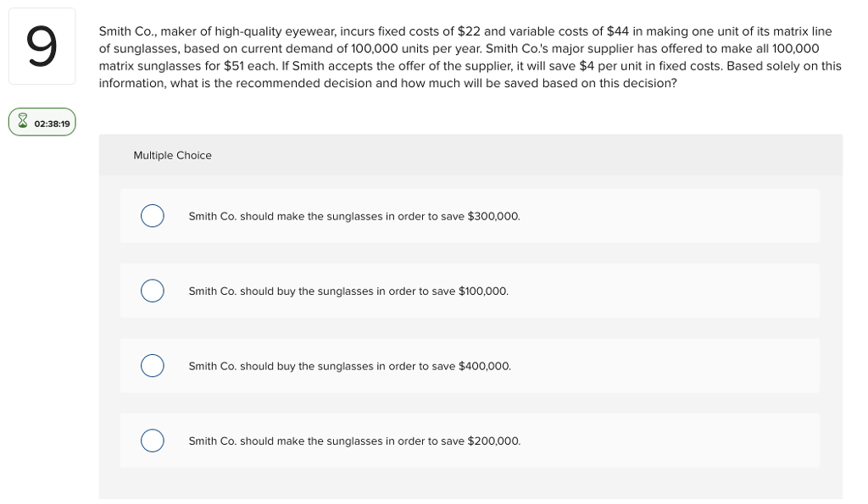Choose answer text 'make the sunglasses… save $300,000'

tap(354, 216)
